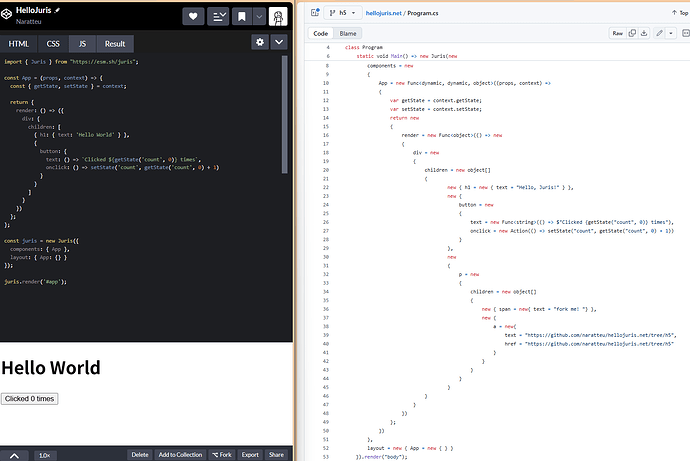
Task: Click the CodePen logo icon
Action: coord(6,15)
